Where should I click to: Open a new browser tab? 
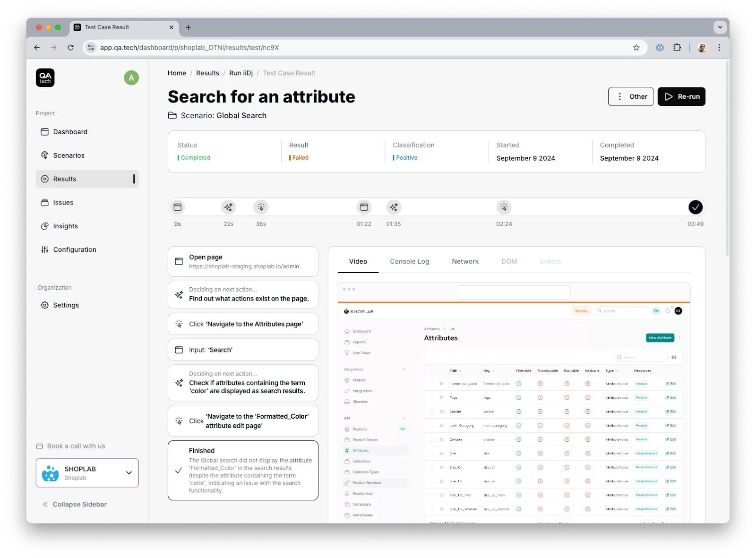click(x=188, y=27)
